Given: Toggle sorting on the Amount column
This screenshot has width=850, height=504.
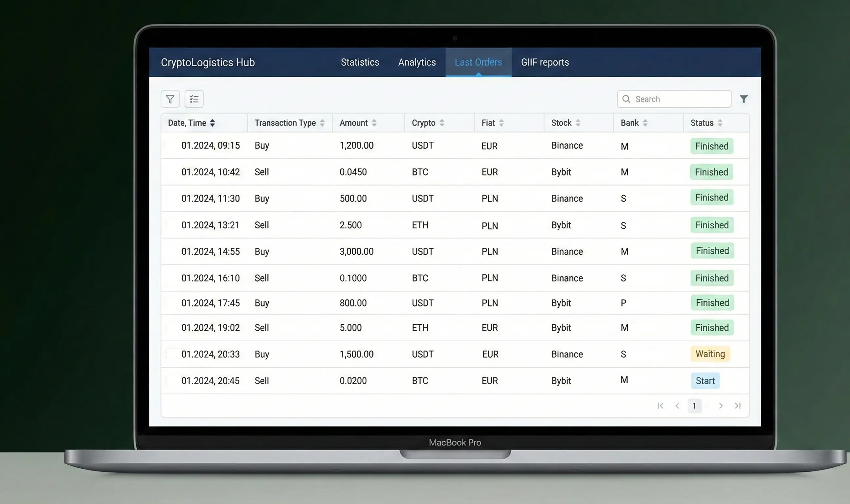Looking at the screenshot, I should [374, 123].
